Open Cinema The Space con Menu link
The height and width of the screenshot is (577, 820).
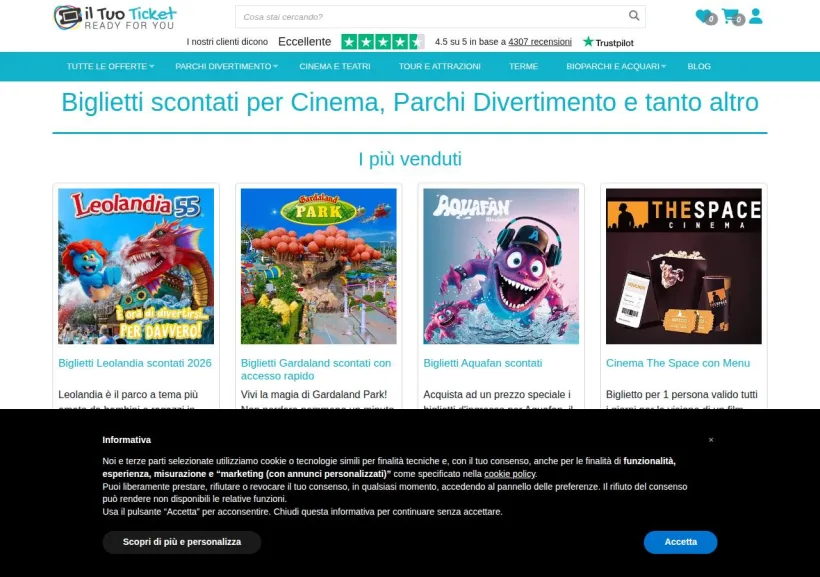coord(678,363)
